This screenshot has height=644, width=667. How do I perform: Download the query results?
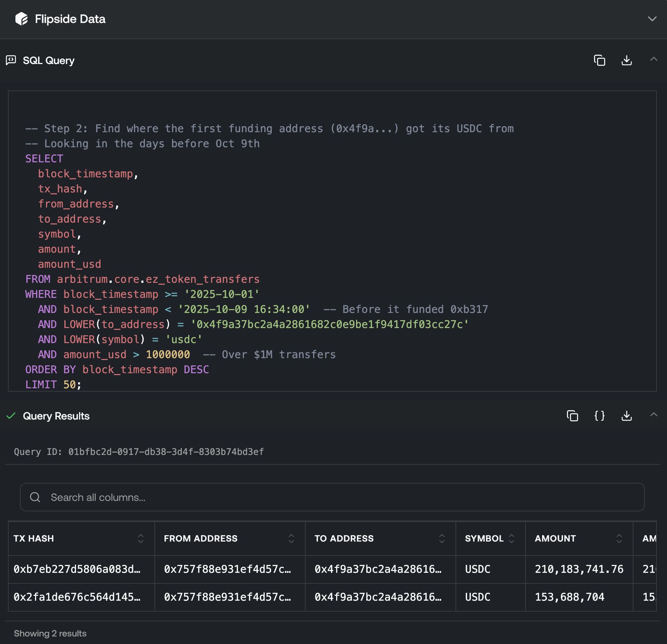point(626,416)
